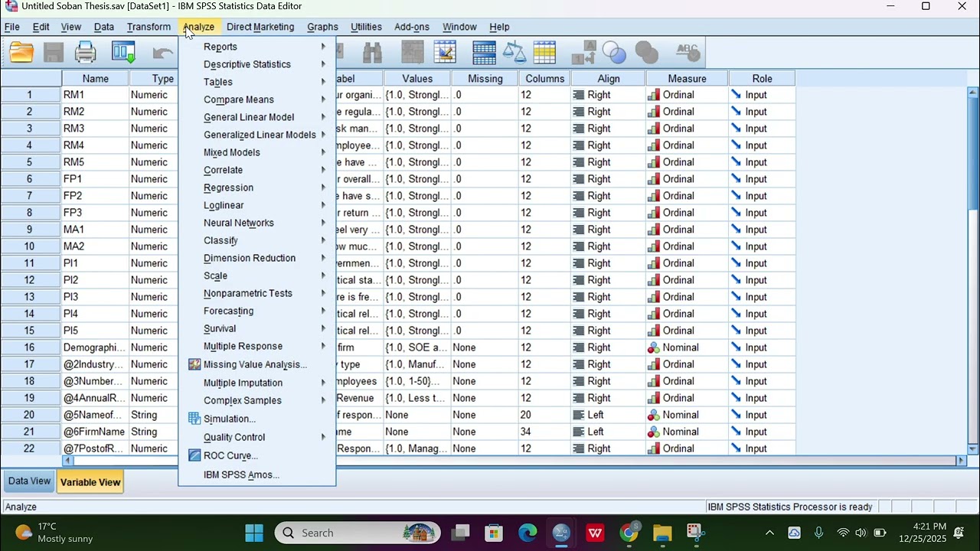Click the Role column header
The image size is (980, 551).
762,79
